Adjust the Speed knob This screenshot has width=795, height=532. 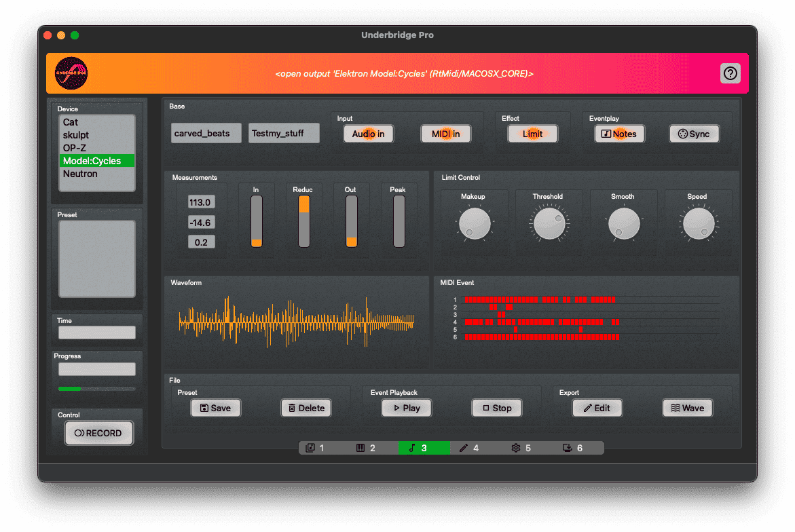point(699,223)
